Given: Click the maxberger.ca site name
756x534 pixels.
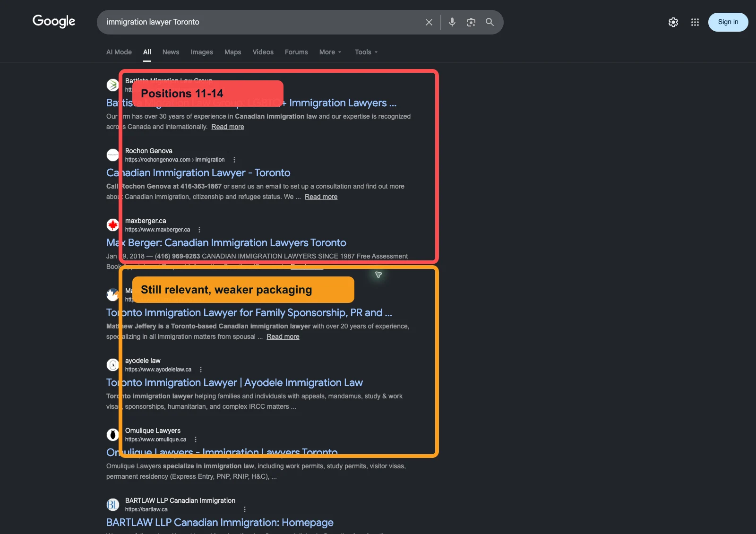Looking at the screenshot, I should [146, 221].
